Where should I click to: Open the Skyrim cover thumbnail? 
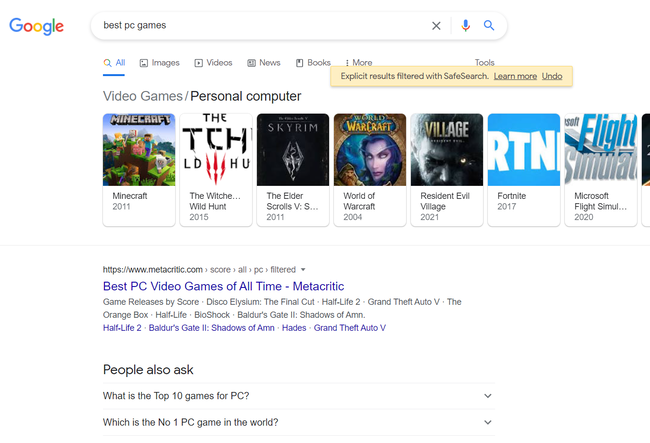(293, 150)
